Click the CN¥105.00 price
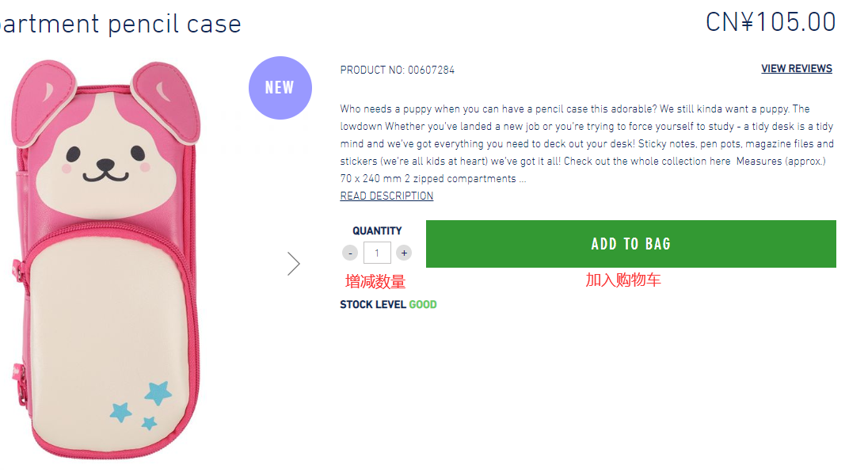This screenshot has width=868, height=476. point(770,21)
